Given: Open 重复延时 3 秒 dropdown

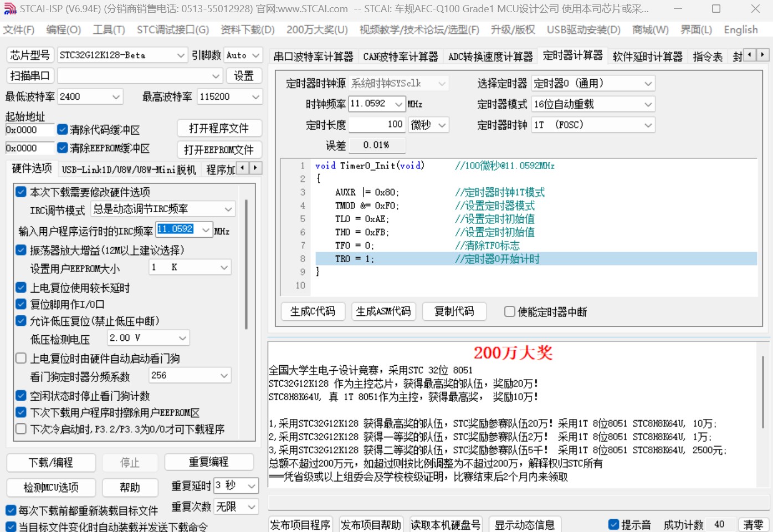Looking at the screenshot, I should click(x=236, y=486).
